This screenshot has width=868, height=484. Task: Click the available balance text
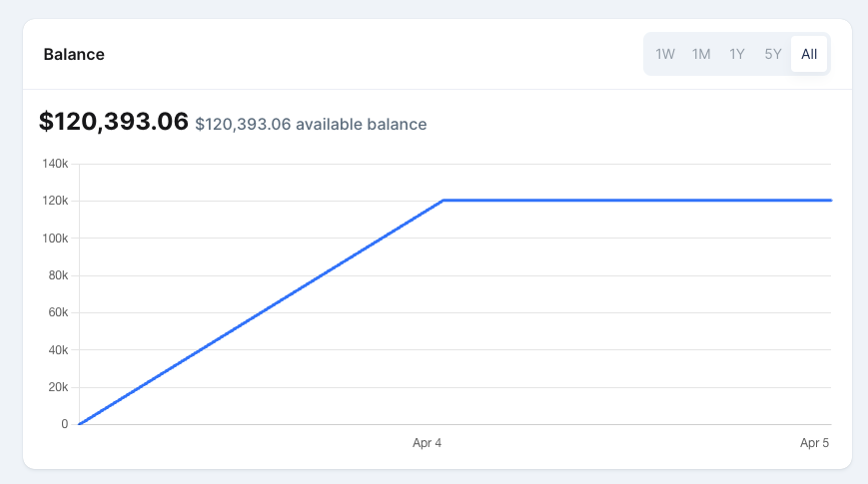[x=311, y=125]
